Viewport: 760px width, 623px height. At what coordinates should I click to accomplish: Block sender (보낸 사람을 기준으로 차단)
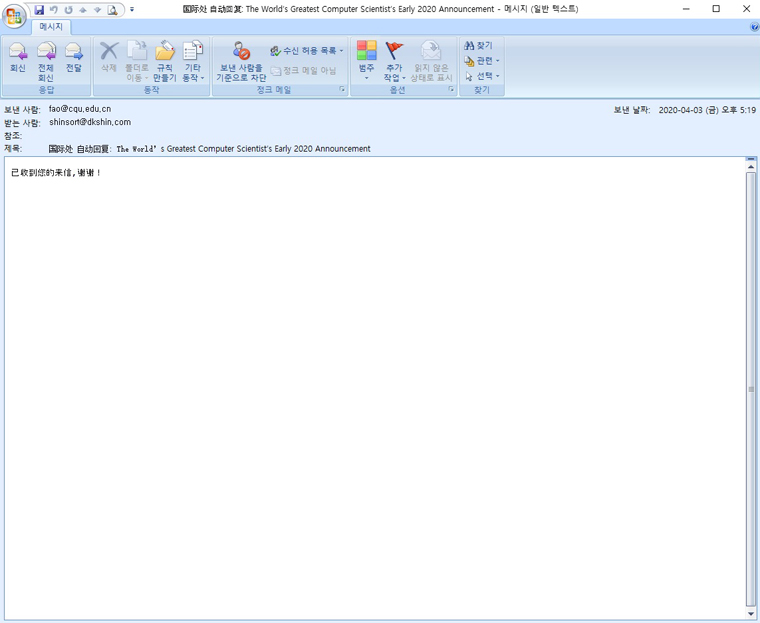[x=241, y=60]
